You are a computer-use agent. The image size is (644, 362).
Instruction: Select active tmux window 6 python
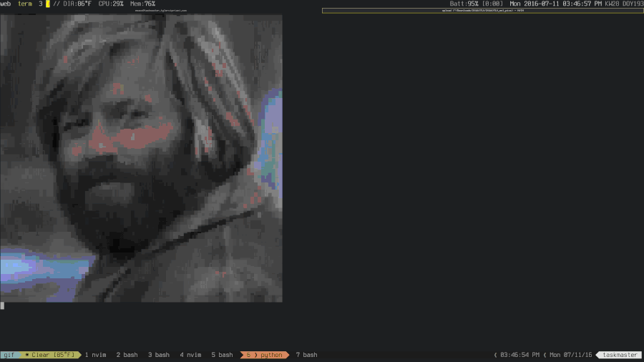click(265, 355)
